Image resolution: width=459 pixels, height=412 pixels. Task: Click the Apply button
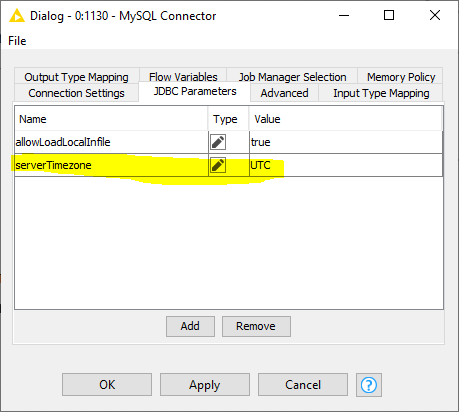[x=205, y=385]
